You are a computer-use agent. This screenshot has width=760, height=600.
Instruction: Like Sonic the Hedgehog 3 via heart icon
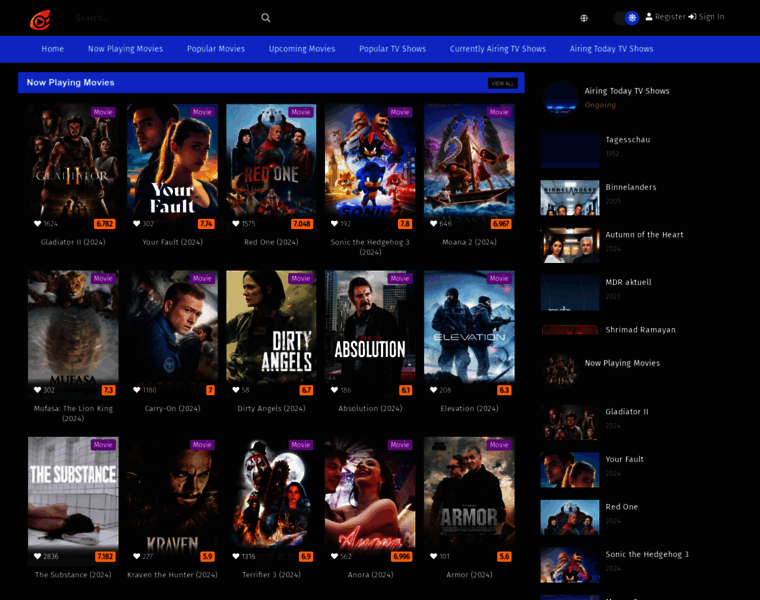(x=334, y=223)
